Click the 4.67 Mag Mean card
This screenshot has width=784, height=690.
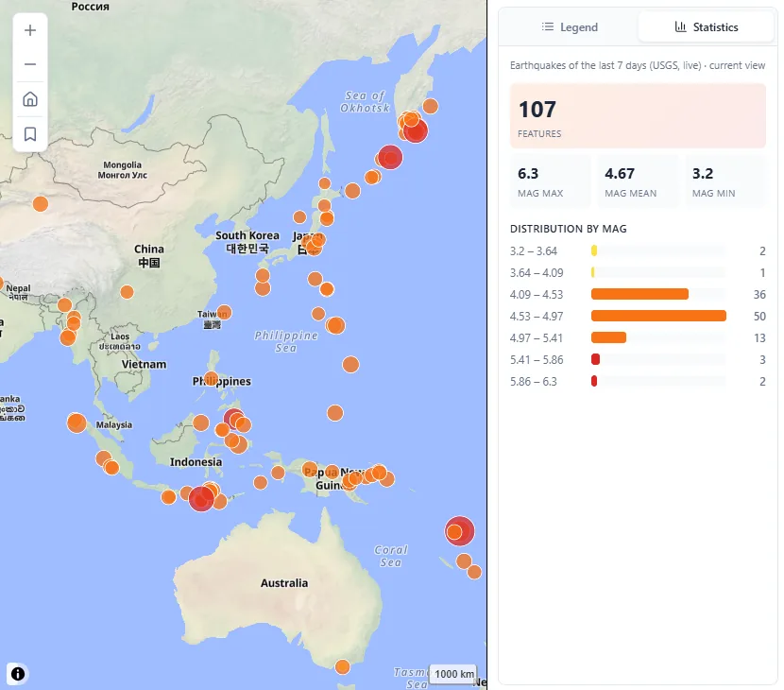(x=638, y=181)
